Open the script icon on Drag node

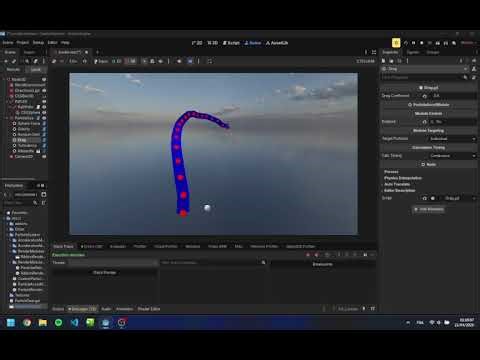click(x=44, y=140)
